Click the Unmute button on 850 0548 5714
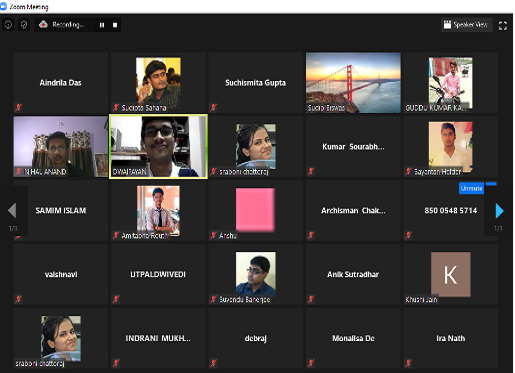 click(471, 188)
